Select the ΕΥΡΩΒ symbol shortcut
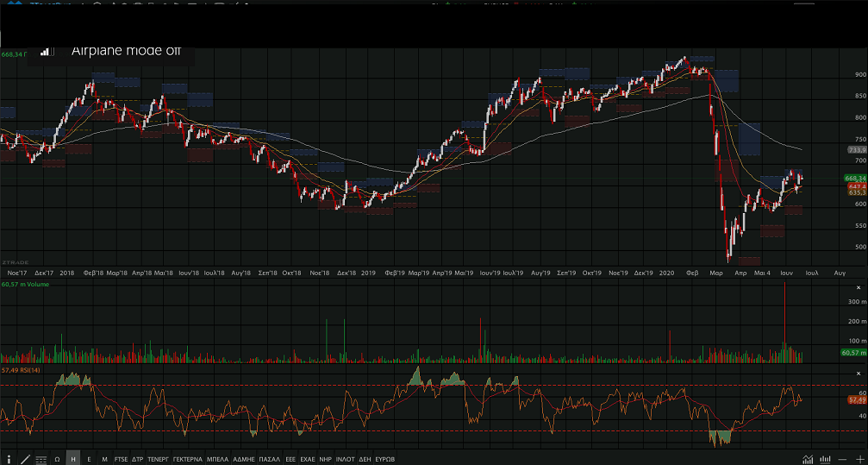Viewport: 868px width, 465px height. (385, 459)
